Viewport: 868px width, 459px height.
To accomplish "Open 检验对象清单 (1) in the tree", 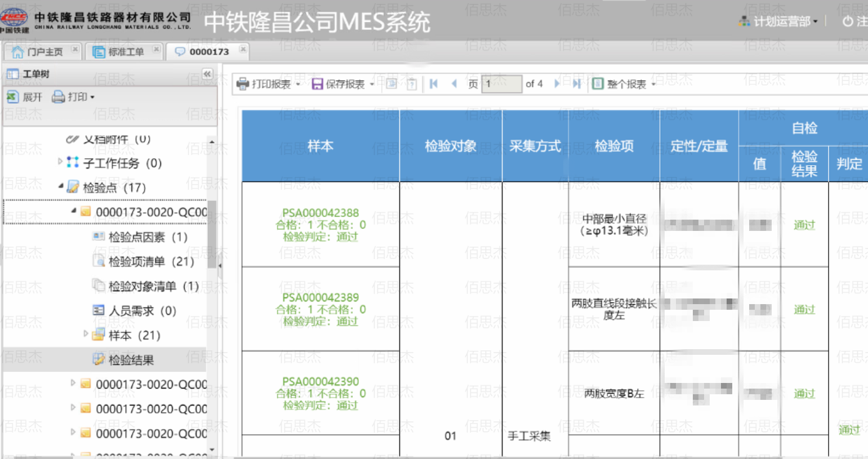I will coord(154,286).
